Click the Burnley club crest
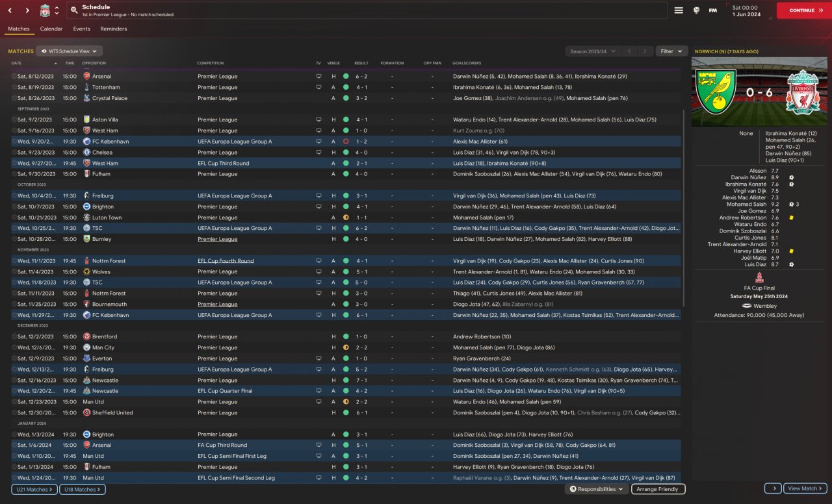This screenshot has height=504, width=832. coord(86,239)
